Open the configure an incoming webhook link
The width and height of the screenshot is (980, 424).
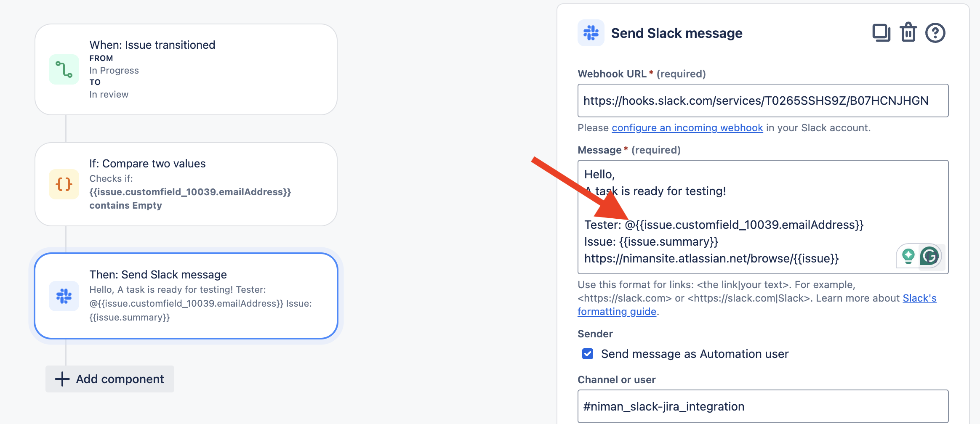(687, 128)
